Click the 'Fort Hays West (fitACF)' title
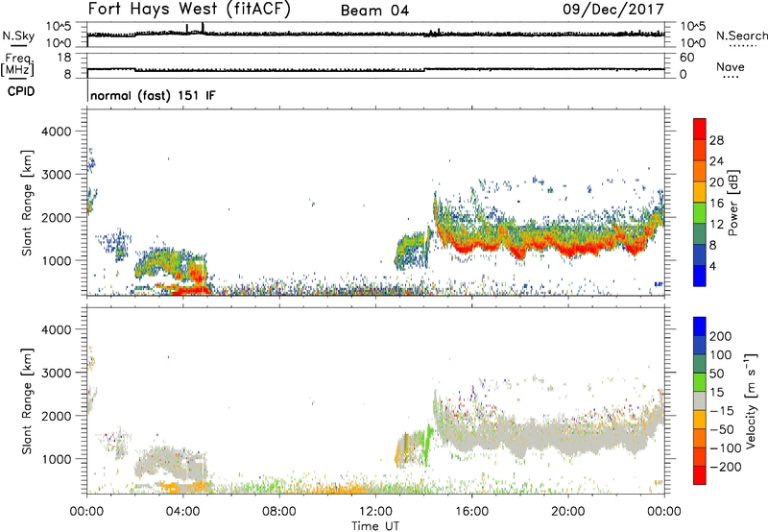Image resolution: width=768 pixels, height=532 pixels. tap(189, 10)
